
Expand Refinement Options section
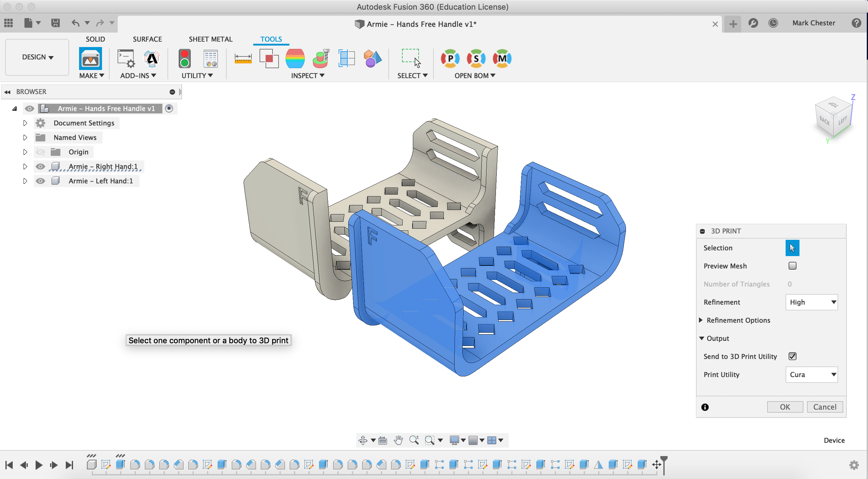701,320
